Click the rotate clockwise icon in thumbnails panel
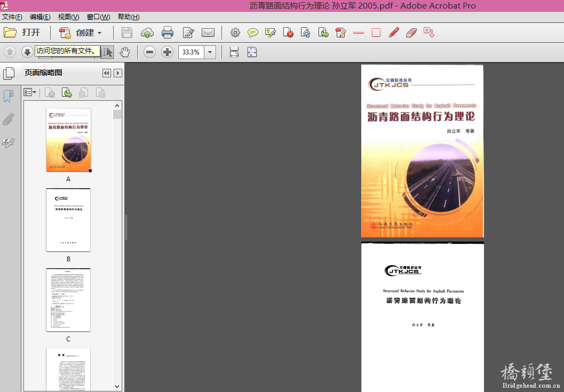The height and width of the screenshot is (392, 564). (100, 93)
